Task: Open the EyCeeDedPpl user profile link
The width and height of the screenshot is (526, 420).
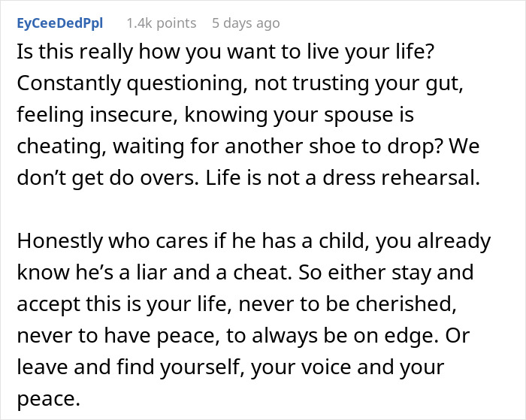Action: point(59,23)
